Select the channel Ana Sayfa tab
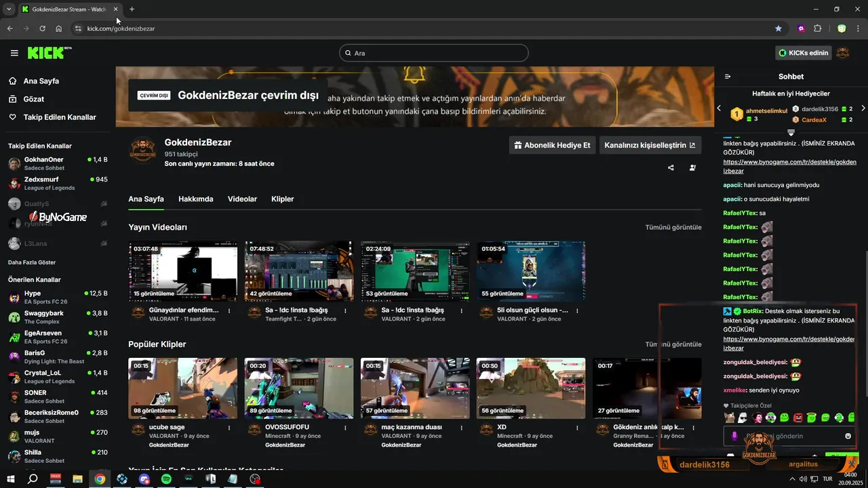Screen dimensions: 868x488 point(146,199)
